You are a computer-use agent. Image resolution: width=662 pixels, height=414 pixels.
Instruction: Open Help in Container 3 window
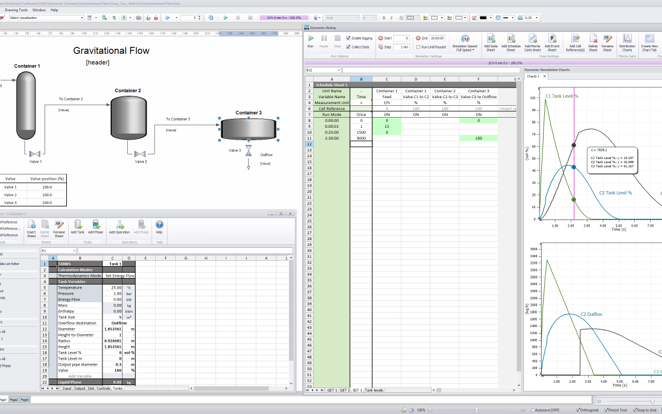tap(159, 227)
